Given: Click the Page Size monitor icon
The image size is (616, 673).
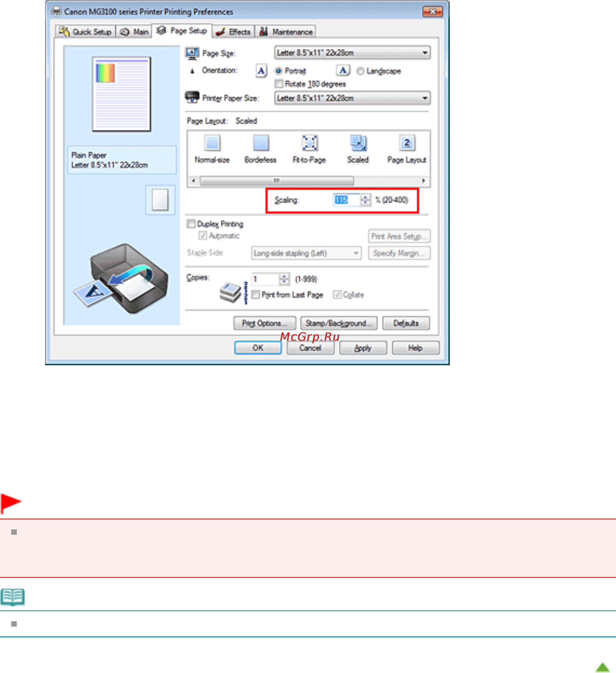Looking at the screenshot, I should (192, 53).
